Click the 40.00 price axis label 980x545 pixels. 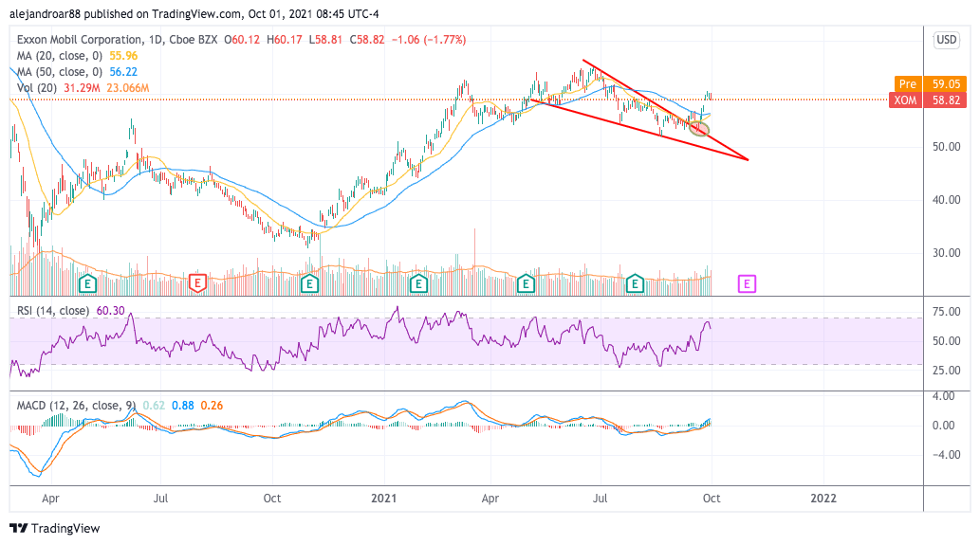(946, 200)
